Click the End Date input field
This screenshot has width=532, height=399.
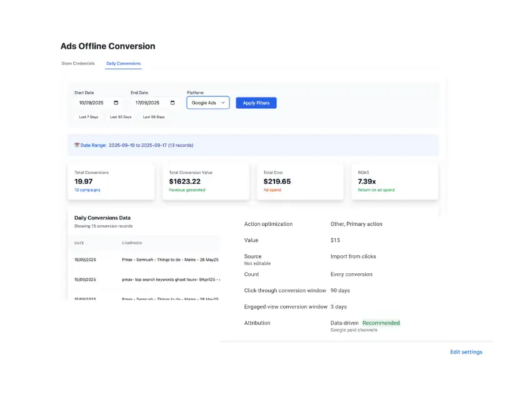coord(149,103)
